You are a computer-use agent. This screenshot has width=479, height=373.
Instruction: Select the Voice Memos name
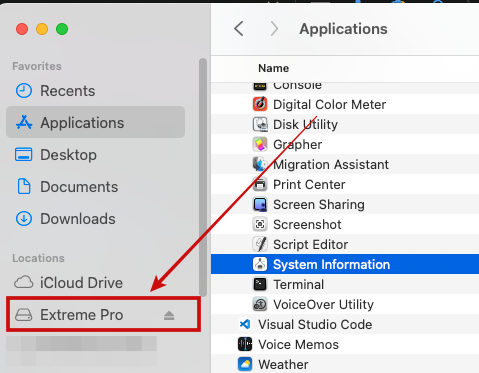click(x=298, y=345)
